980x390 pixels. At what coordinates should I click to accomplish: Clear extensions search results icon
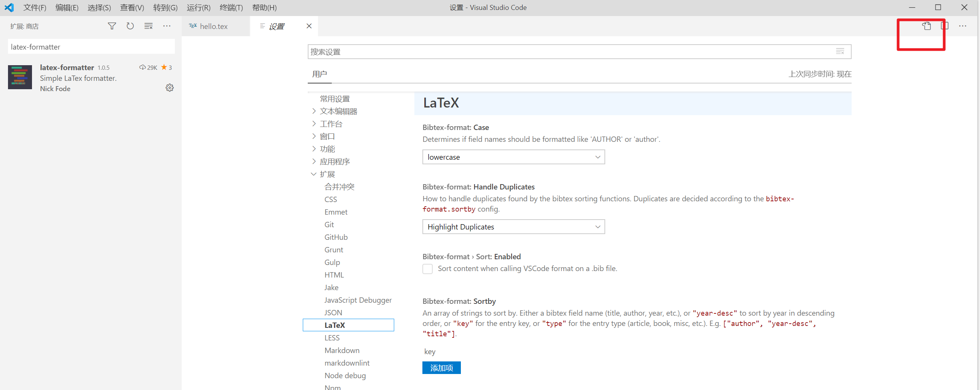(149, 26)
